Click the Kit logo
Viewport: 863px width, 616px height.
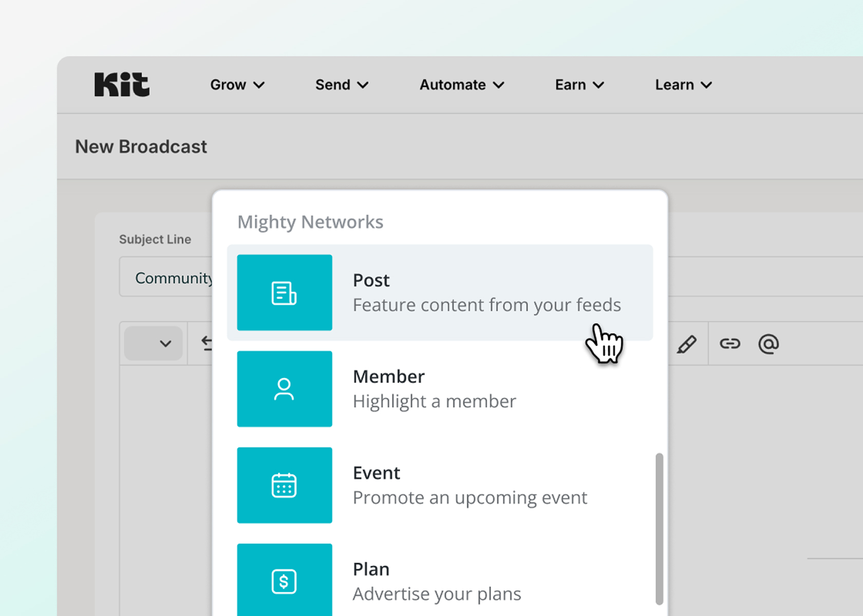pyautogui.click(x=122, y=85)
